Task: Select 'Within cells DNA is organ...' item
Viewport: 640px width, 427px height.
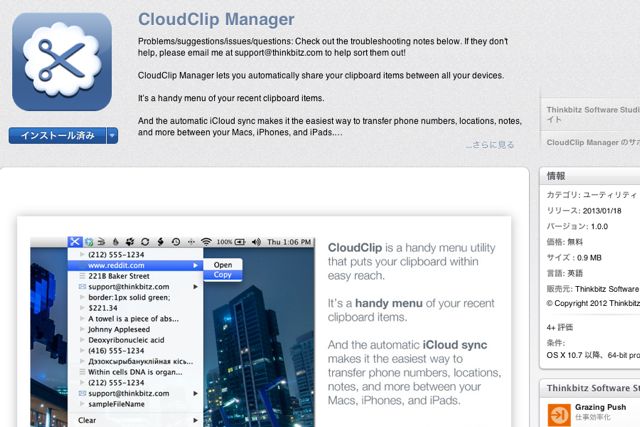Action: click(x=136, y=372)
